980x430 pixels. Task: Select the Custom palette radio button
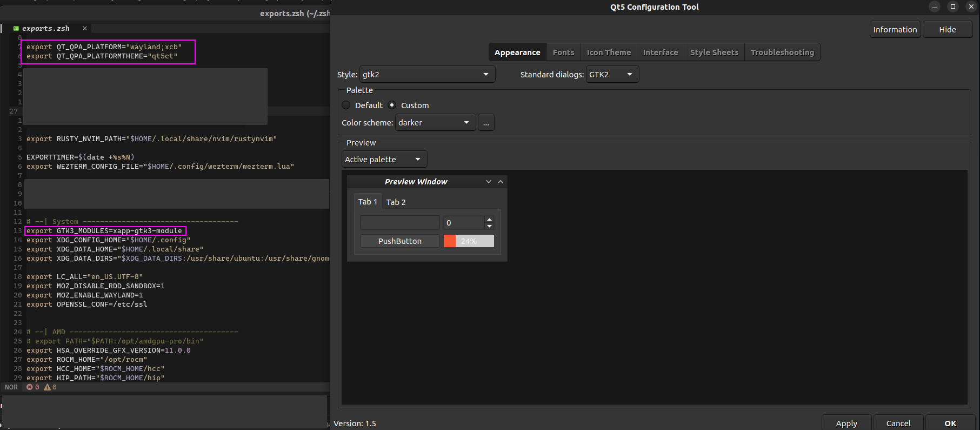[x=392, y=105]
